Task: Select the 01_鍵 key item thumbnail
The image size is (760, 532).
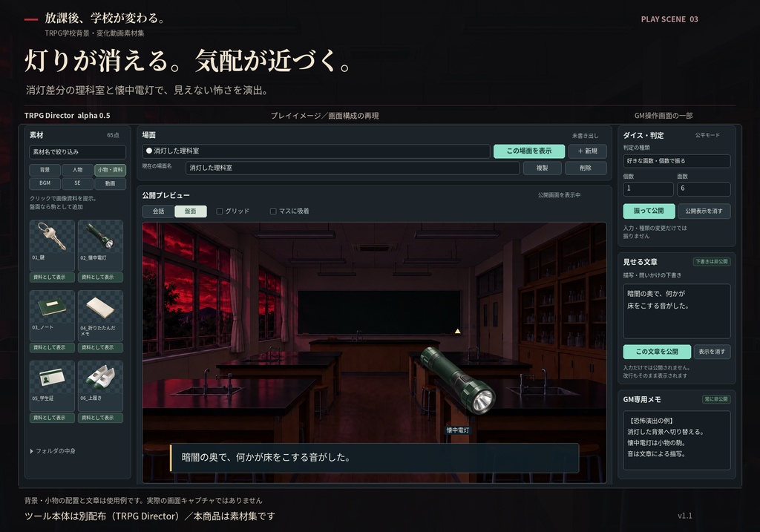Action: [52, 245]
